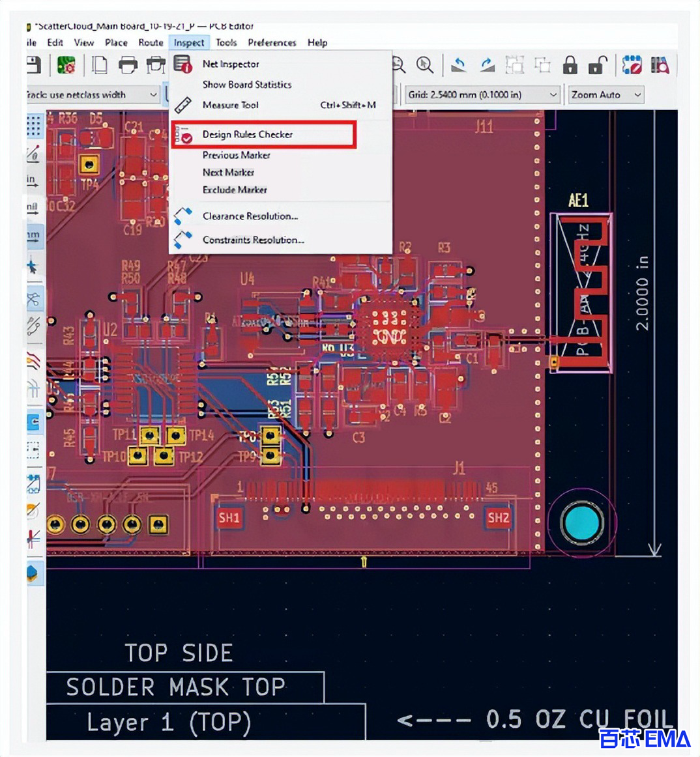Toggle polar coordinates display
Image resolution: width=700 pixels, height=757 pixels.
click(x=33, y=154)
